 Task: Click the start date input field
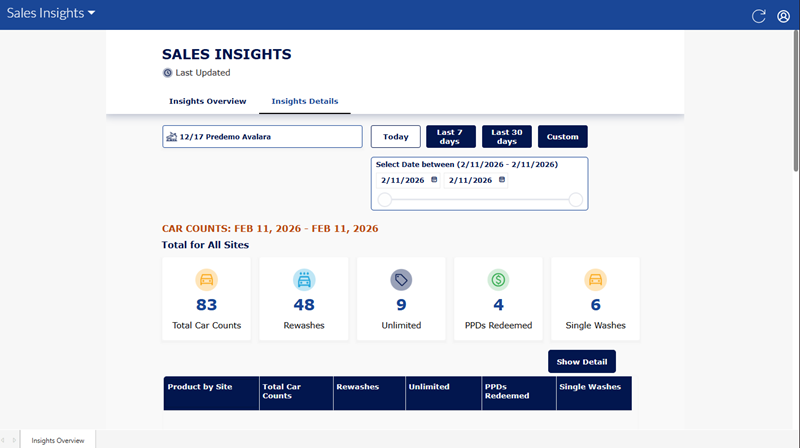tap(402, 180)
